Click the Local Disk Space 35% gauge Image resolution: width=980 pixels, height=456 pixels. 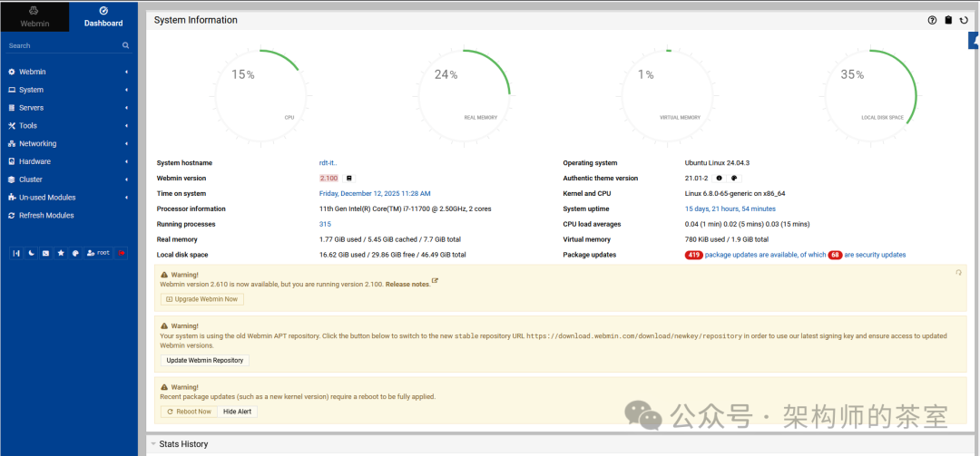[871, 95]
